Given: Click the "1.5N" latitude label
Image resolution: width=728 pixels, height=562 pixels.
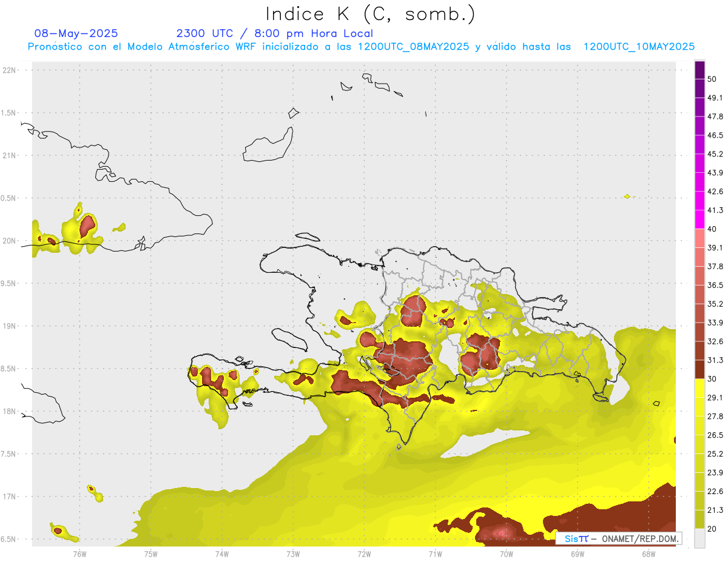Looking at the screenshot, I should (9, 113).
